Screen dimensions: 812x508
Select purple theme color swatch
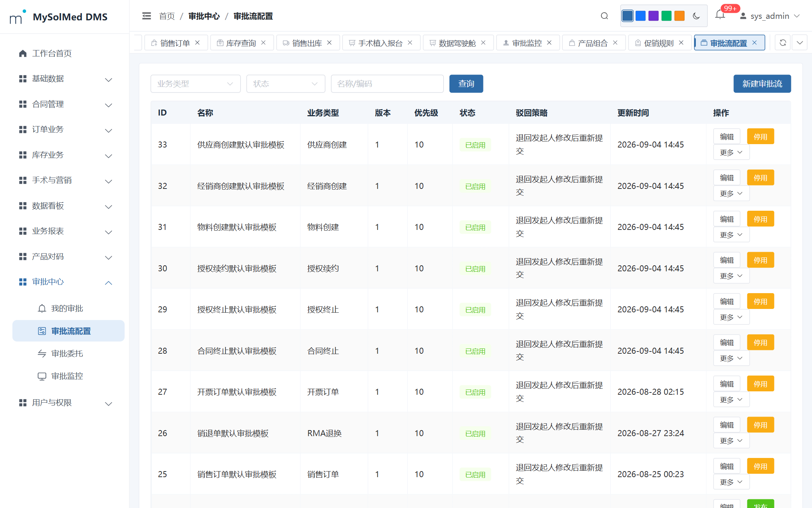point(653,16)
